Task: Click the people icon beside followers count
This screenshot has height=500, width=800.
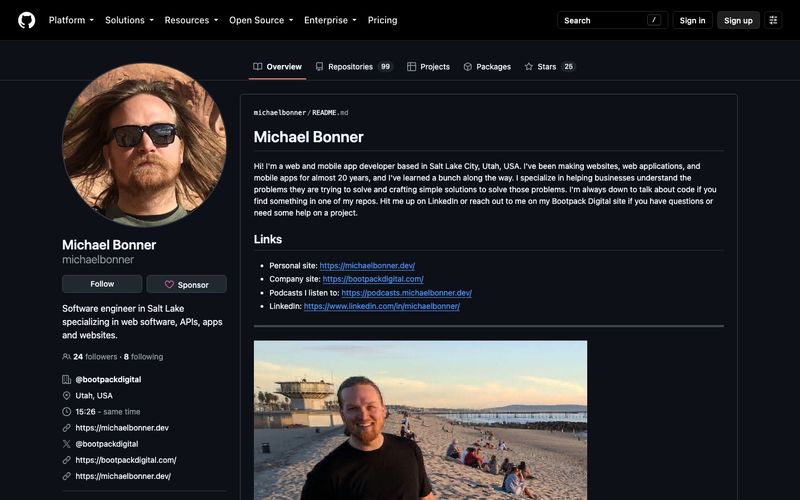Action: 66,357
